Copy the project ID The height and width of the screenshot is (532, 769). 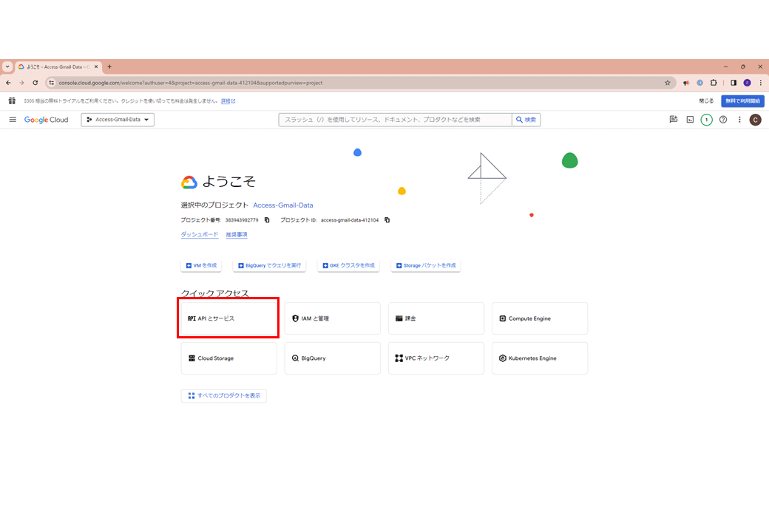[x=387, y=220]
